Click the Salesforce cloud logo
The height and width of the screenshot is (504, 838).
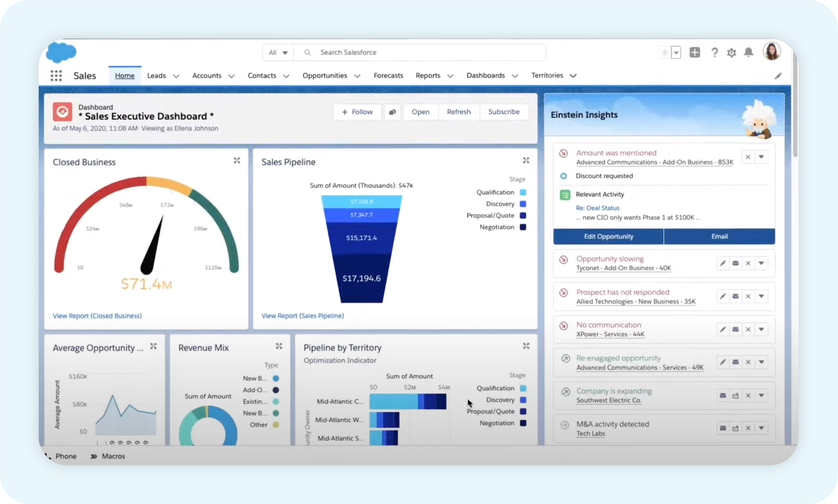coord(61,53)
